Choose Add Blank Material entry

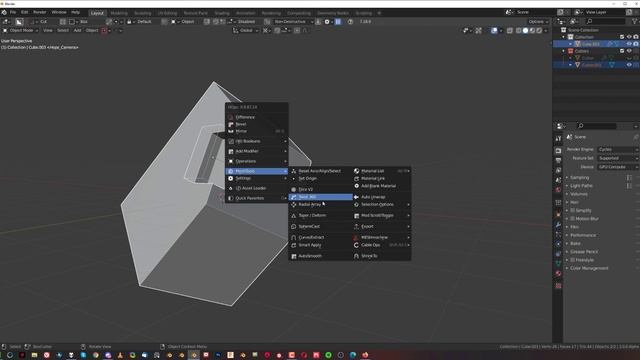[382, 186]
